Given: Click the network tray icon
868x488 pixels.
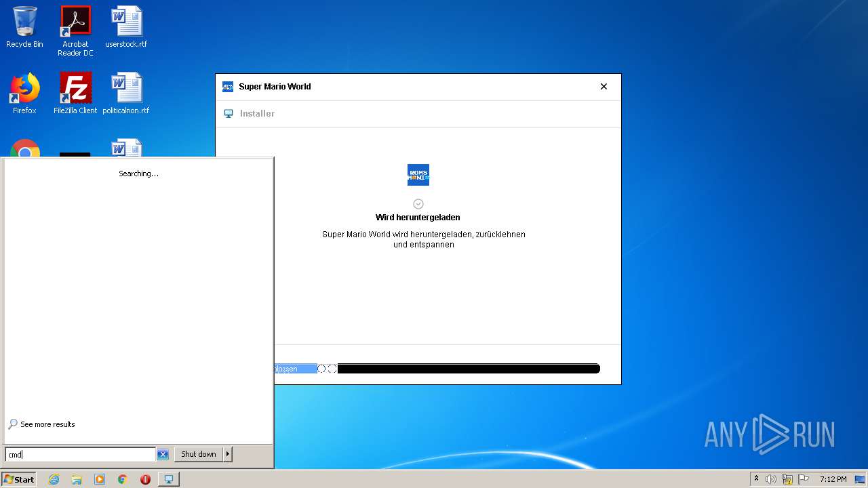Looking at the screenshot, I should coord(787,479).
